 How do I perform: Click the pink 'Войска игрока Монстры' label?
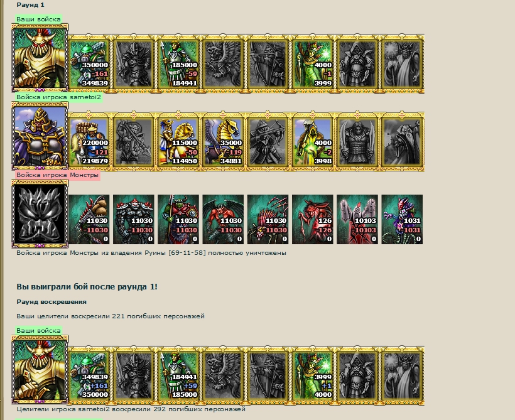coord(57,175)
